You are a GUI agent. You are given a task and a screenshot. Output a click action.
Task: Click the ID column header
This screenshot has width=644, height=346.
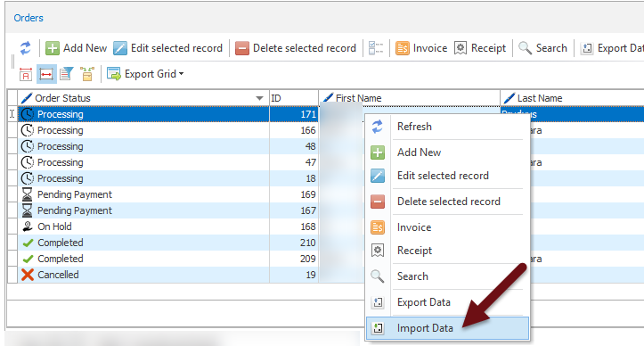(x=294, y=98)
